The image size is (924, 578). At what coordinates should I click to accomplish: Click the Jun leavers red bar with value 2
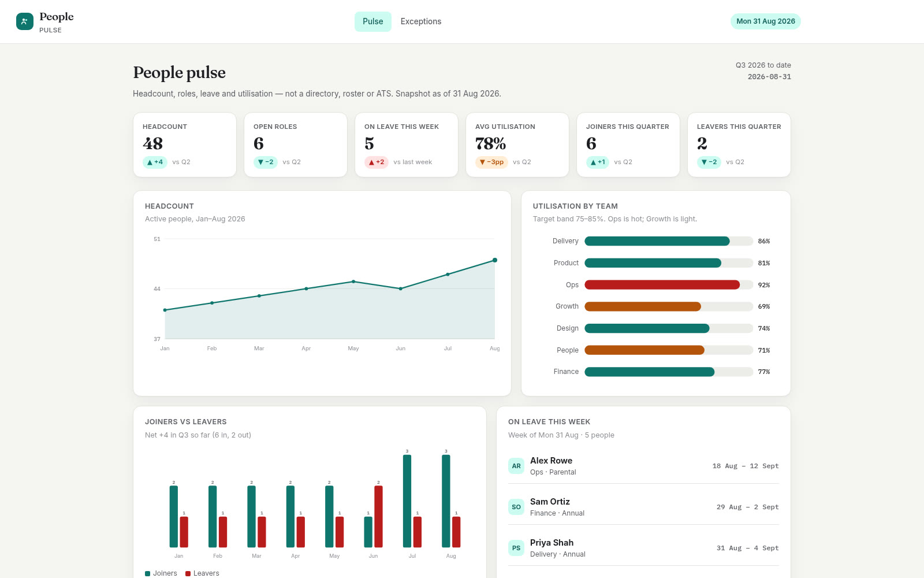click(x=378, y=516)
